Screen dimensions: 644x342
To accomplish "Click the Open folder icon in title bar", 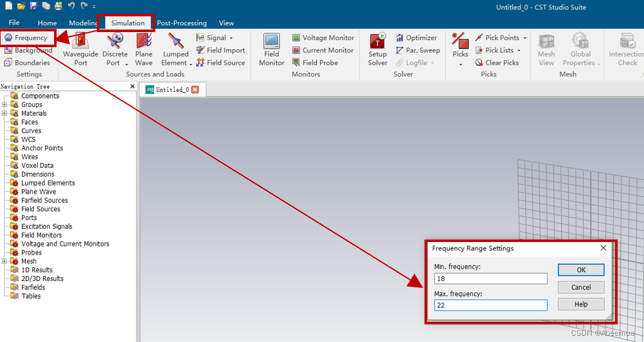I will coord(21,6).
